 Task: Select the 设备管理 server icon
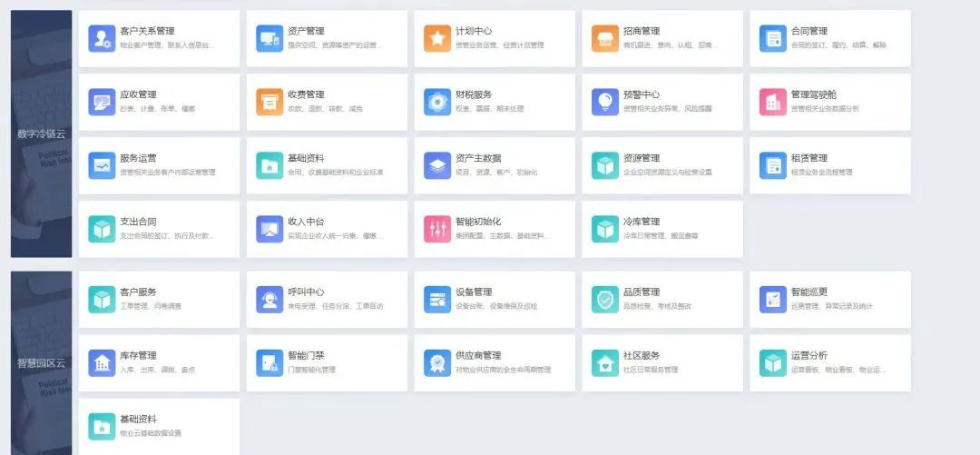[437, 299]
